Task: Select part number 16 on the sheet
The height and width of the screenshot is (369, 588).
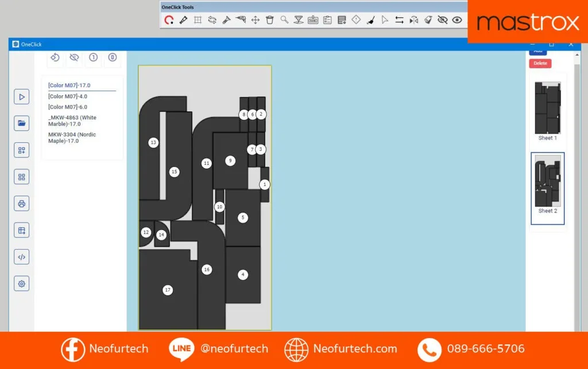Action: pyautogui.click(x=207, y=269)
